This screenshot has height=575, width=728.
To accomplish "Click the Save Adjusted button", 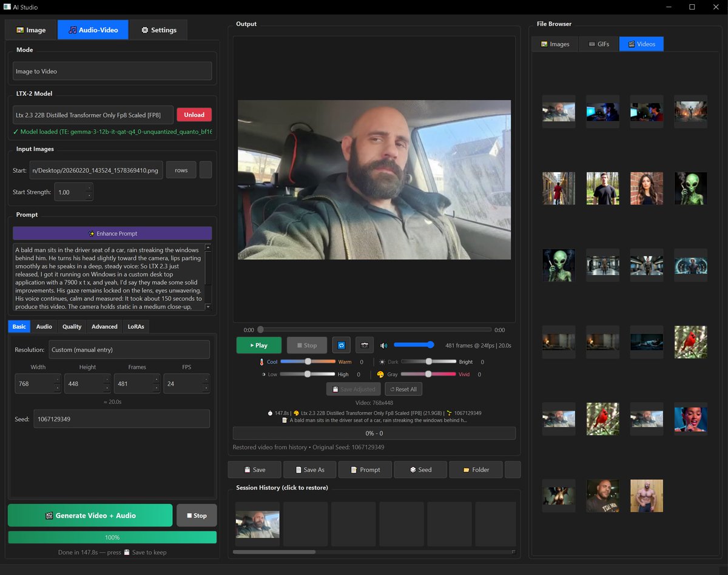I will [x=354, y=389].
